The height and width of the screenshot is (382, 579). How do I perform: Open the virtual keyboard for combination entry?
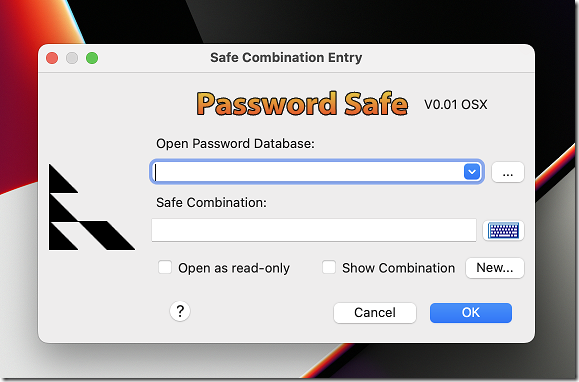[x=503, y=231]
